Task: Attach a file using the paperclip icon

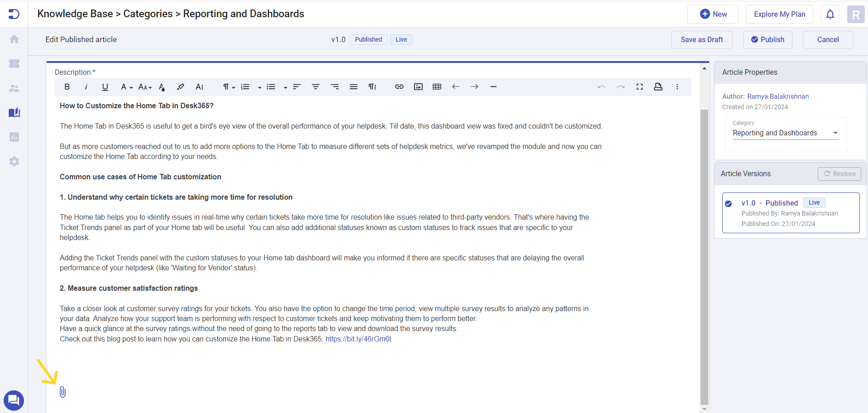Action: coord(62,392)
